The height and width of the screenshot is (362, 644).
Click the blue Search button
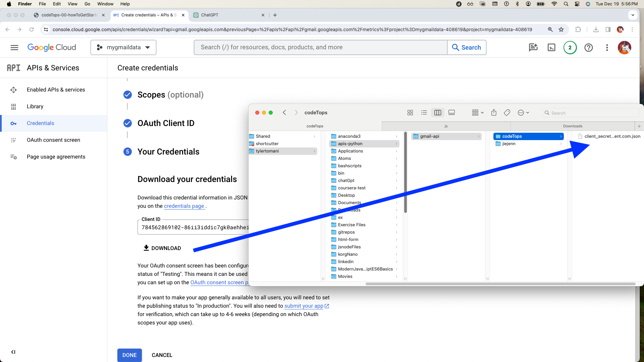[x=467, y=48]
